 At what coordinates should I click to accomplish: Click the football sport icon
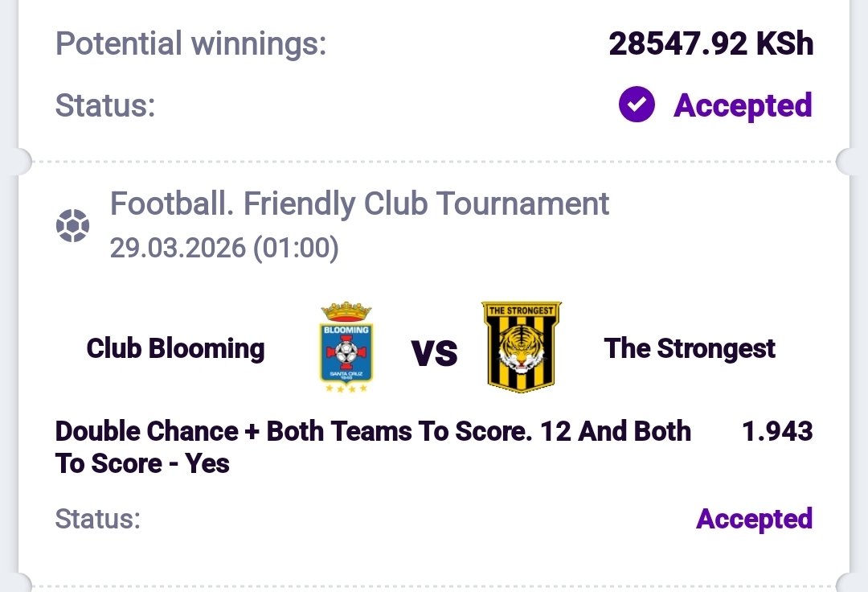(72, 226)
